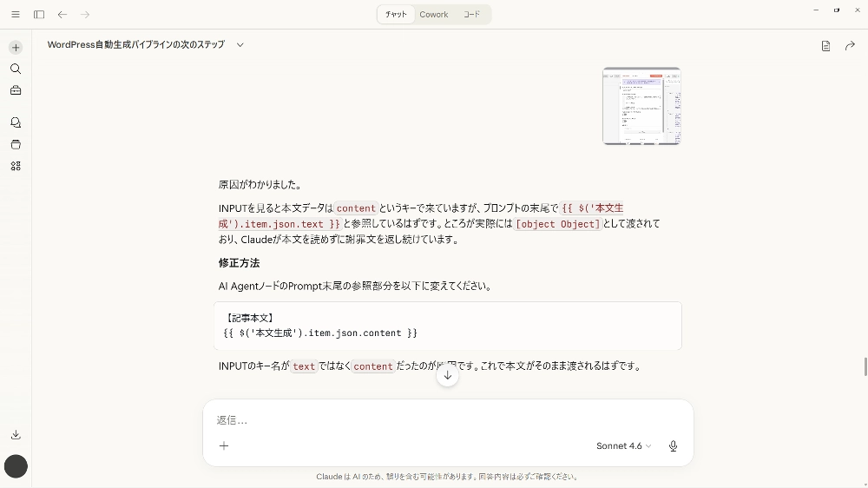Click the share arrow icon top right
868x488 pixels.
pos(850,46)
